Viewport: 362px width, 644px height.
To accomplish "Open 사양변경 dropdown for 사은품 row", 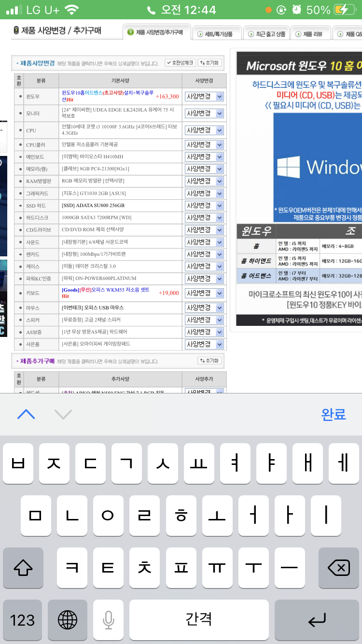I will coord(204,344).
